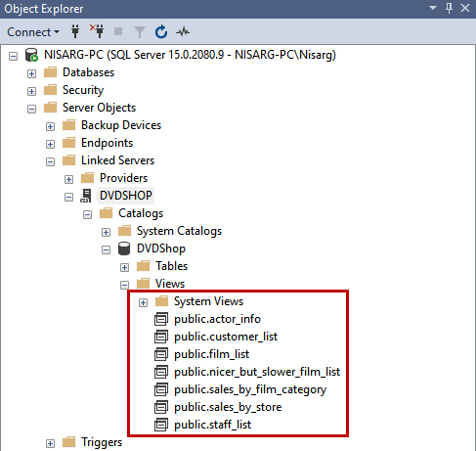Select public.sales_by_film_category view
The height and width of the screenshot is (451, 476).
coord(250,389)
